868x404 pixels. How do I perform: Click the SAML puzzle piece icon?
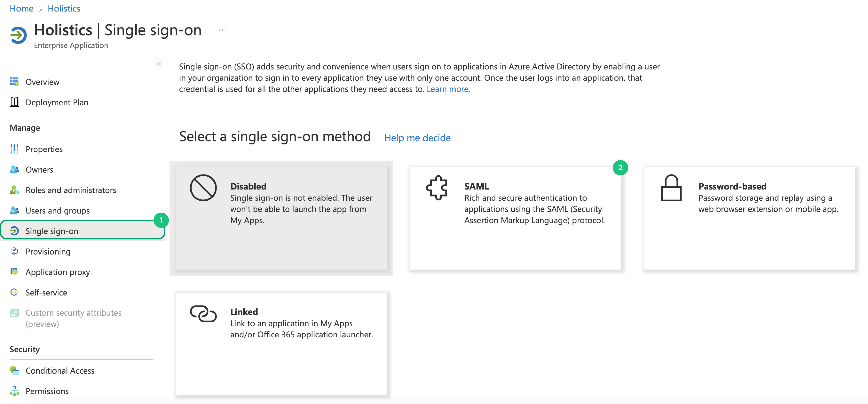(x=437, y=188)
